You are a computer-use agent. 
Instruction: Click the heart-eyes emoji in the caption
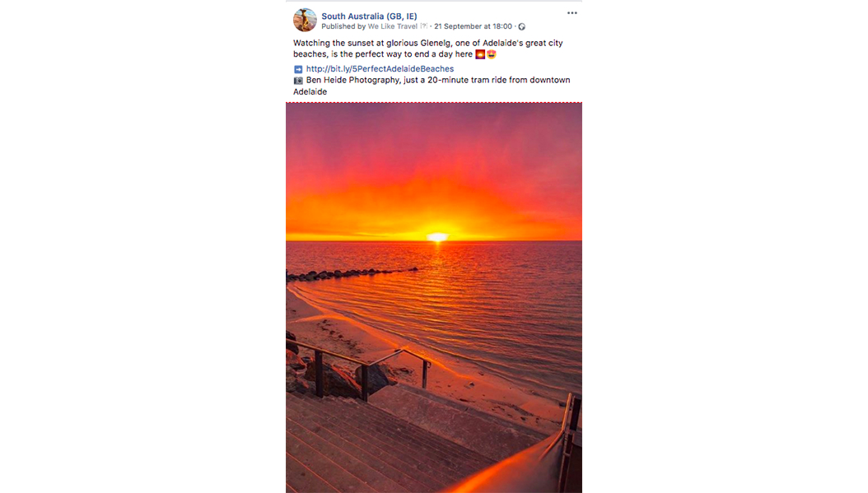[491, 54]
